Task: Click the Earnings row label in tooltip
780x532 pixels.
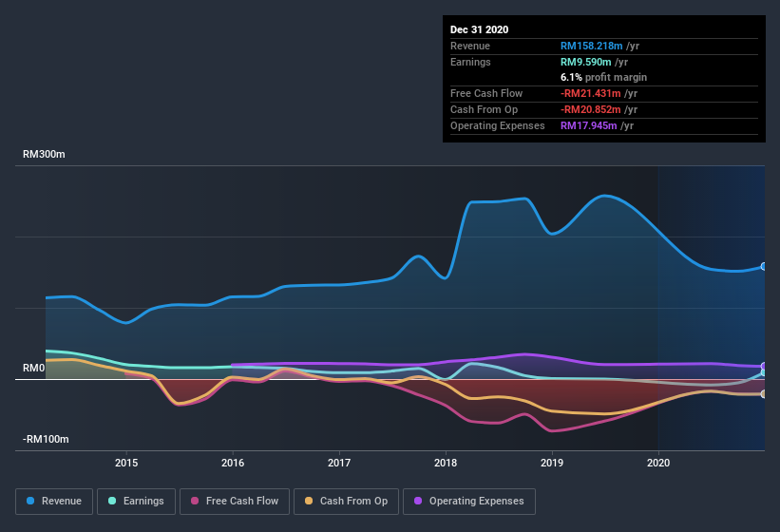Action: 470,62
